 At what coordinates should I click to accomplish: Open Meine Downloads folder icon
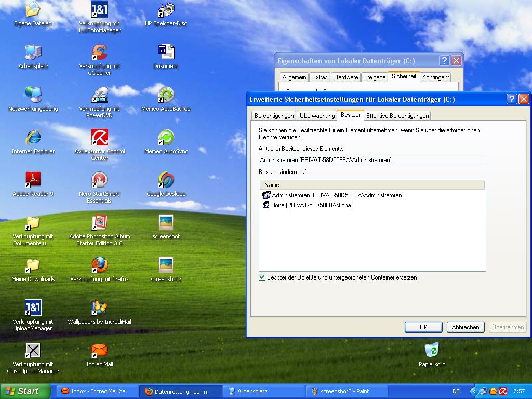[x=33, y=265]
